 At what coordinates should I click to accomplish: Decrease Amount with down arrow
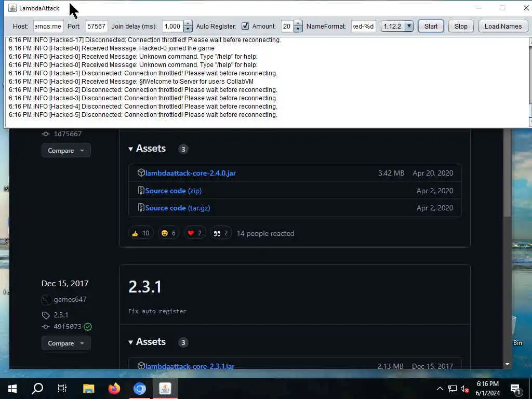click(x=298, y=29)
